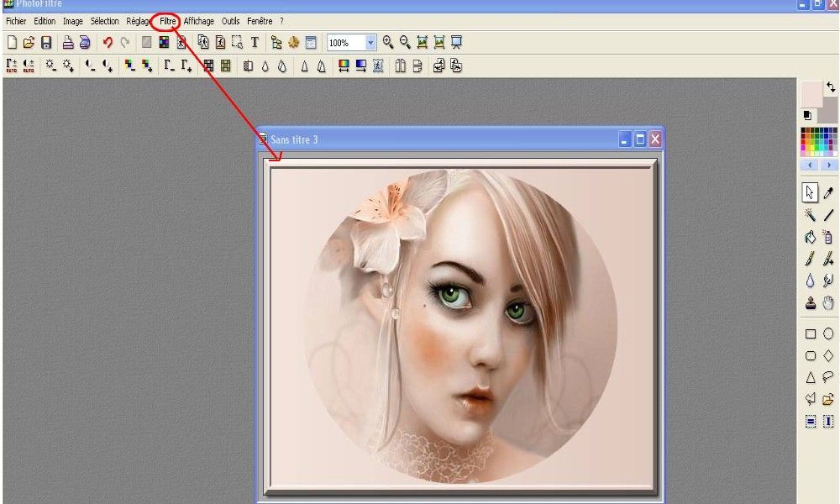Increase brightness with sun plus icon
This screenshot has width=840, height=504.
68,66
